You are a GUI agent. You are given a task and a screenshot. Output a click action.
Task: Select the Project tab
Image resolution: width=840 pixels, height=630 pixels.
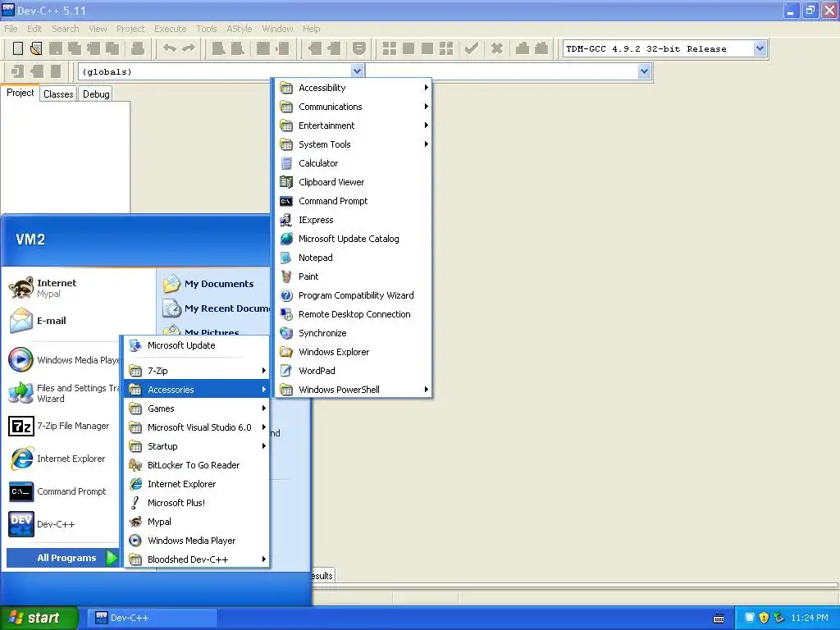click(21, 94)
